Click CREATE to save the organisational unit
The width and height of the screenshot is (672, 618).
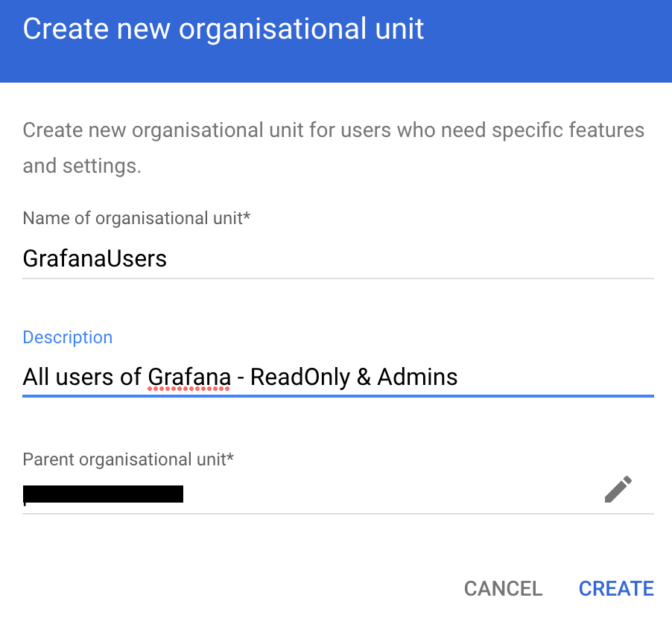point(615,588)
